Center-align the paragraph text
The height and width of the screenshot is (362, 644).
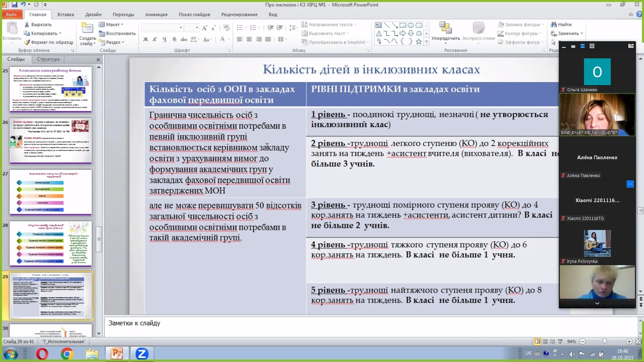click(249, 39)
